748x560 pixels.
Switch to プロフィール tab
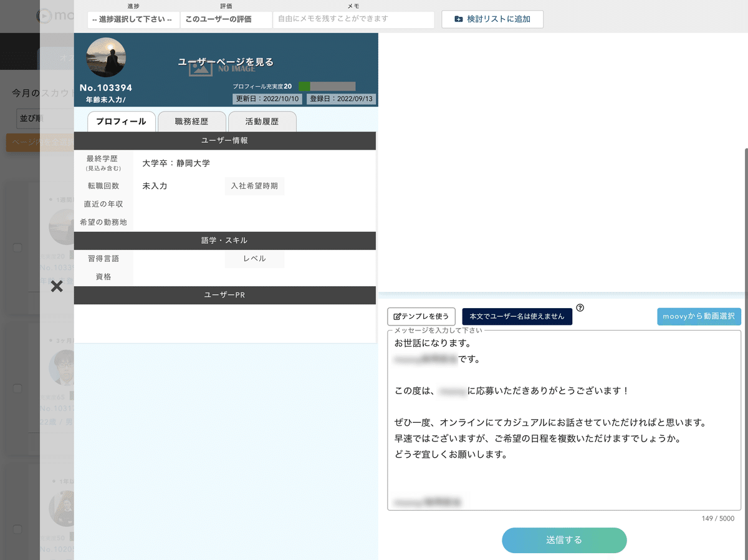point(121,122)
